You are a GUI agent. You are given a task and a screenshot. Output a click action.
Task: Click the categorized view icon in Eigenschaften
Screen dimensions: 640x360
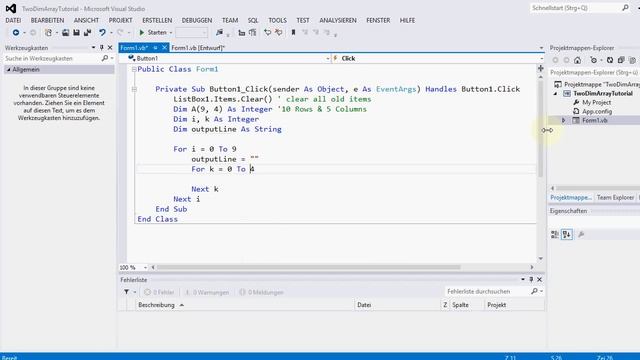(555, 234)
